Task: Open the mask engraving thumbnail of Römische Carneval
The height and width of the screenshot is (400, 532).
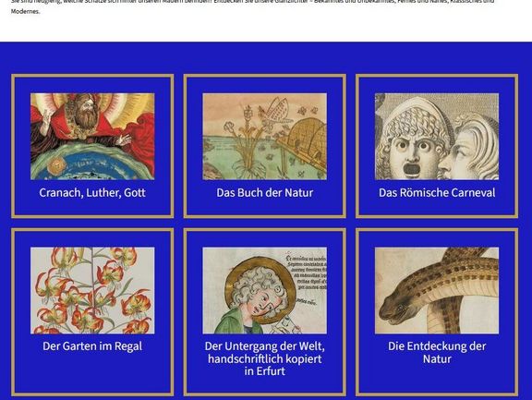Action: [437, 137]
